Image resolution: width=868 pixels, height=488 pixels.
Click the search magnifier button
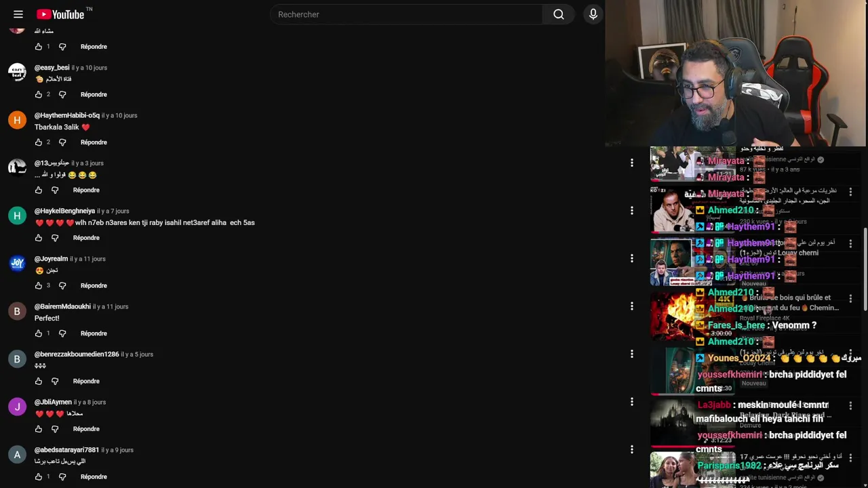pyautogui.click(x=559, y=14)
